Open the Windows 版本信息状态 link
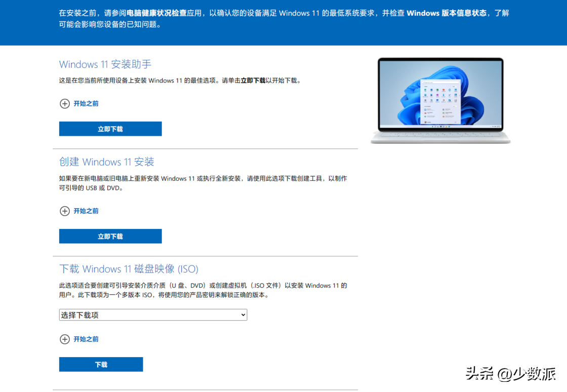This screenshot has height=392, width=567. point(447,13)
